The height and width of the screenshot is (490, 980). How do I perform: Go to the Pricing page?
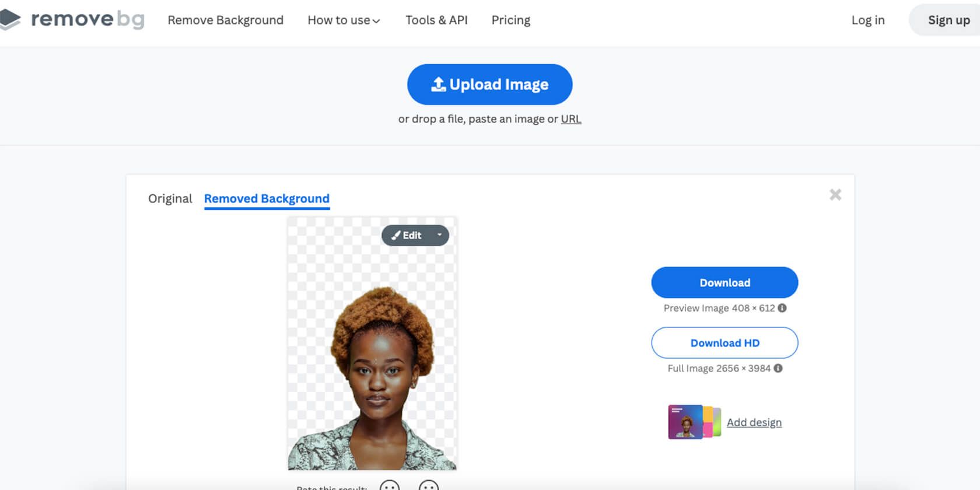[x=511, y=20]
